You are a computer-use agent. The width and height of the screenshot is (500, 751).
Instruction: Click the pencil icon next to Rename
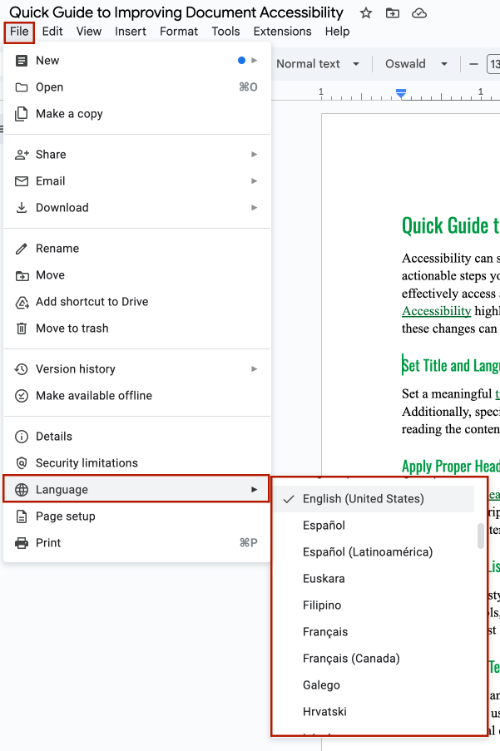pyautogui.click(x=22, y=249)
